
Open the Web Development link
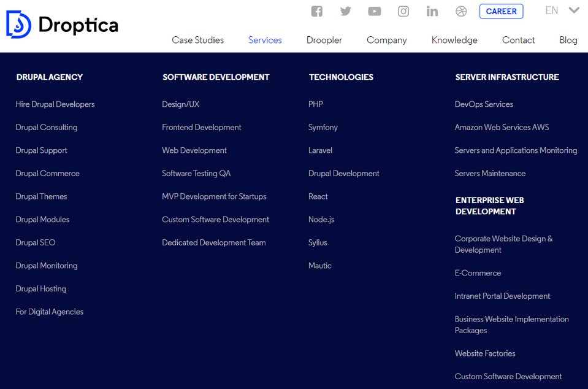[x=194, y=150]
